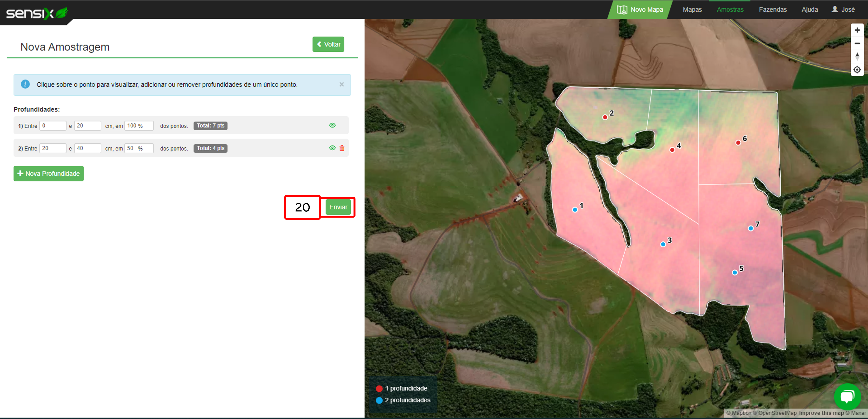This screenshot has height=419, width=868.
Task: Toggle visibility of depth 20–40 cm
Action: click(332, 148)
